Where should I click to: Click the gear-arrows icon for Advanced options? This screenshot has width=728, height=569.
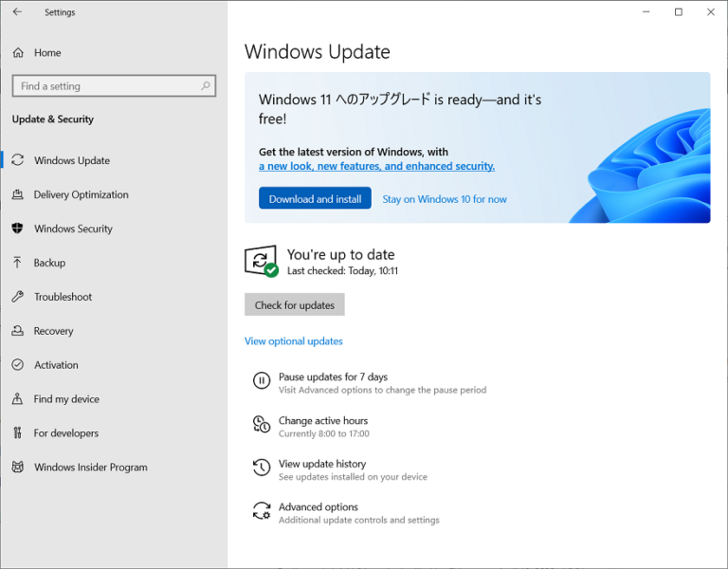(262, 510)
